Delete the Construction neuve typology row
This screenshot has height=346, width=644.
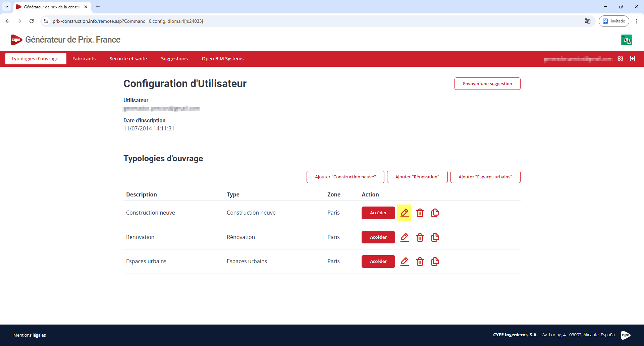pos(420,213)
